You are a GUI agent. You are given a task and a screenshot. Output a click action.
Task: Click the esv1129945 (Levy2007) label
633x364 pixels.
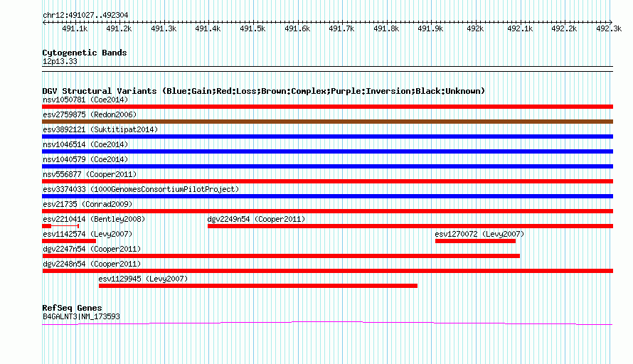click(143, 279)
